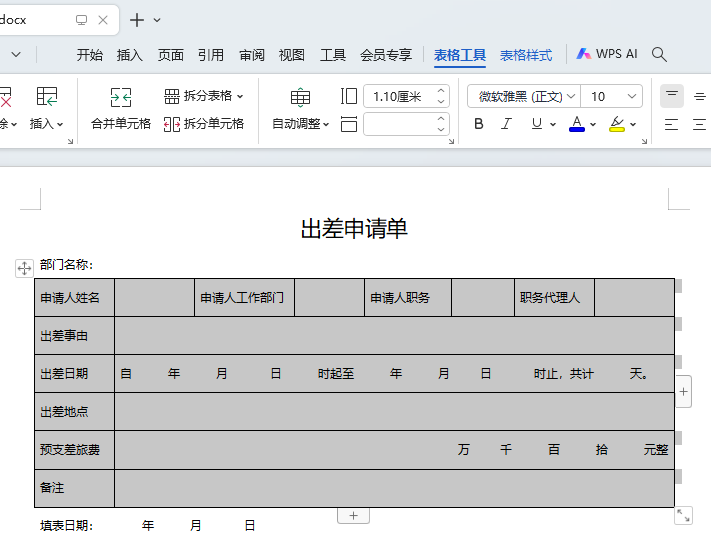This screenshot has height=559, width=711.
Task: Expand the Split Table (拆分表格) dropdown
Action: [240, 96]
